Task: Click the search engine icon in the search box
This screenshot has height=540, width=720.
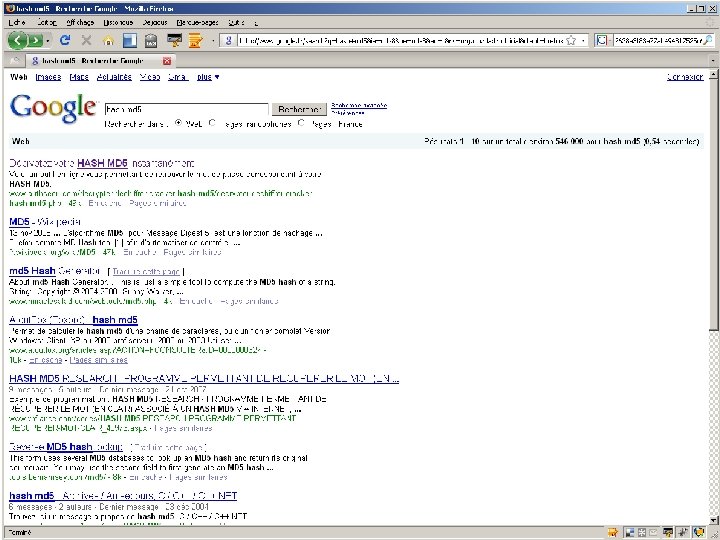Action: coord(602,40)
